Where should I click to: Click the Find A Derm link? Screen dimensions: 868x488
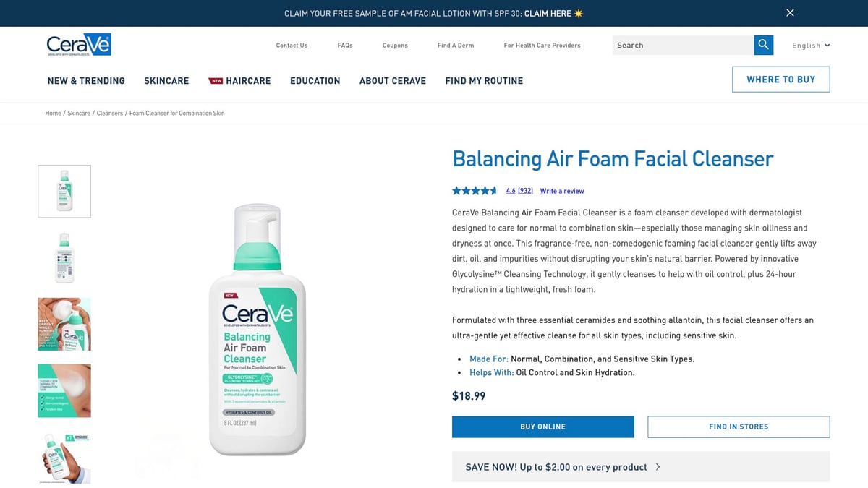pos(455,45)
